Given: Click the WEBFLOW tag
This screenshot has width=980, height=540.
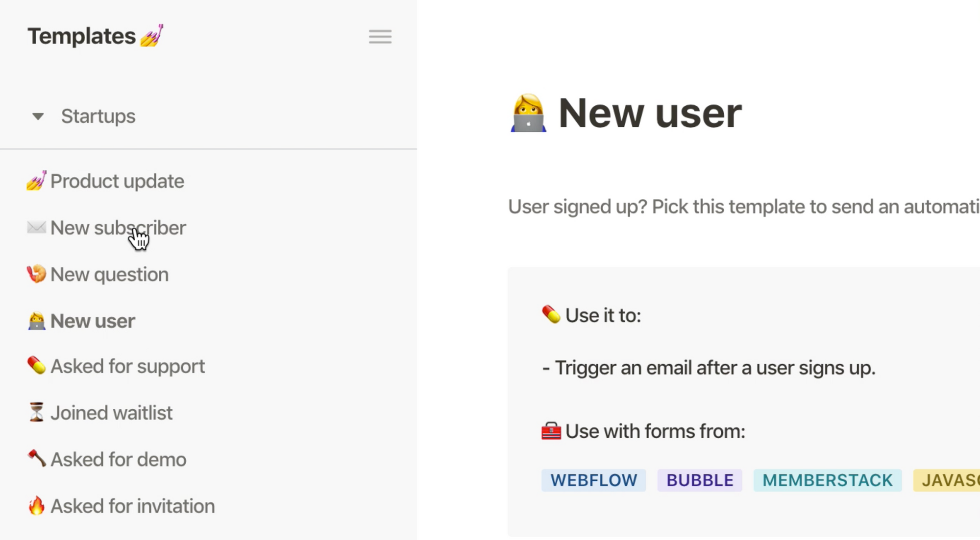Looking at the screenshot, I should (x=593, y=480).
